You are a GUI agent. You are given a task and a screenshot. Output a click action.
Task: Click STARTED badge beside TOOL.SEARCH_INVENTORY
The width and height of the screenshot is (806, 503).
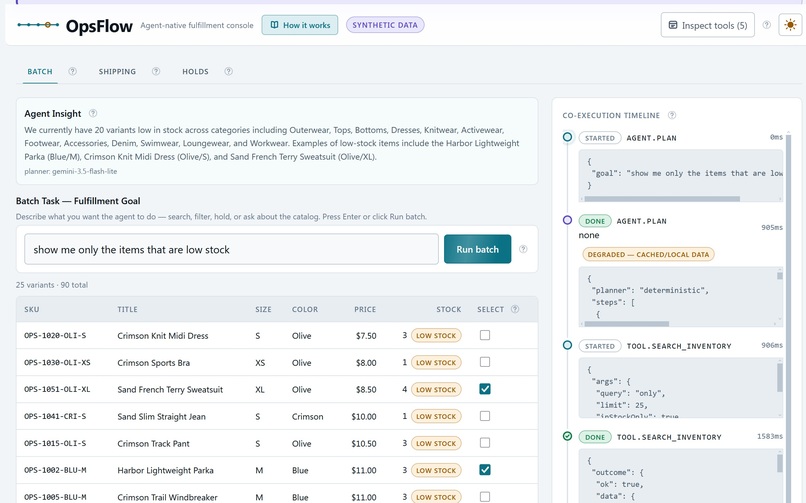pyautogui.click(x=599, y=346)
